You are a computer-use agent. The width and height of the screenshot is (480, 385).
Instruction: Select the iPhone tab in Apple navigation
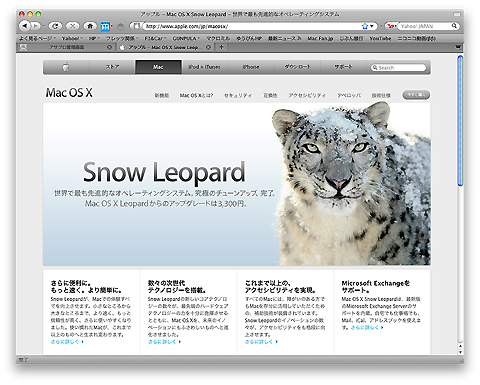coord(251,67)
